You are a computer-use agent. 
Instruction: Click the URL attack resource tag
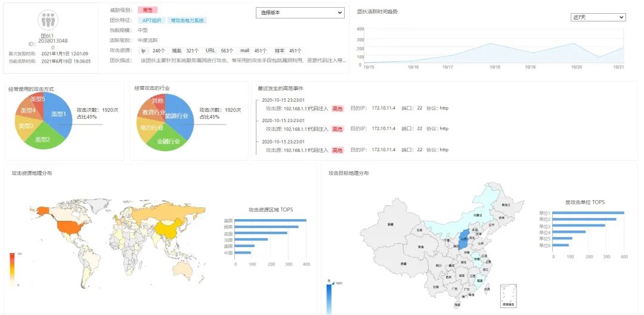click(x=210, y=51)
